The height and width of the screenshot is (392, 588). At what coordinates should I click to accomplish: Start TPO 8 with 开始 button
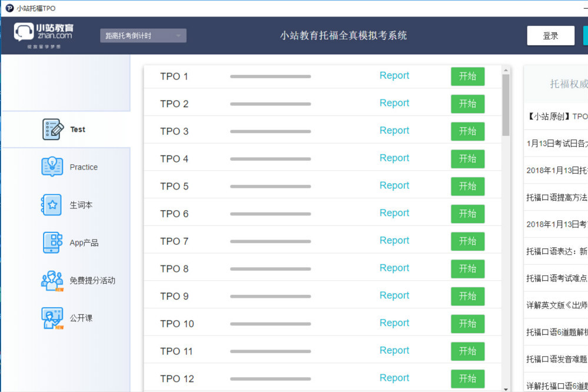point(467,269)
